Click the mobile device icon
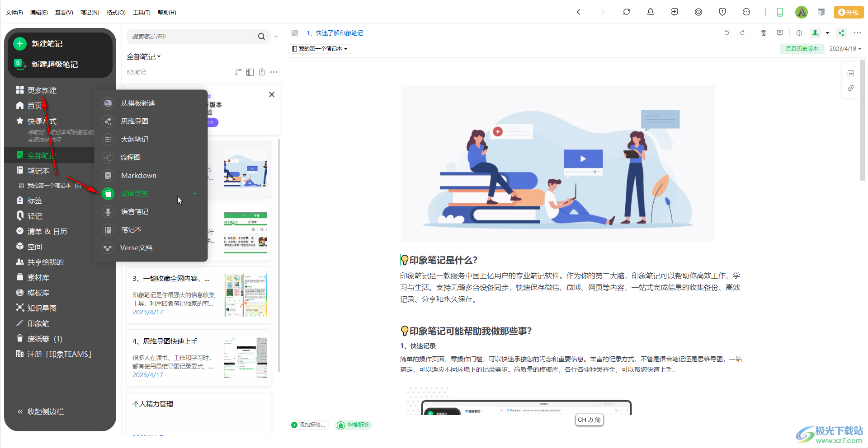The height and width of the screenshot is (448, 868). pyautogui.click(x=779, y=12)
